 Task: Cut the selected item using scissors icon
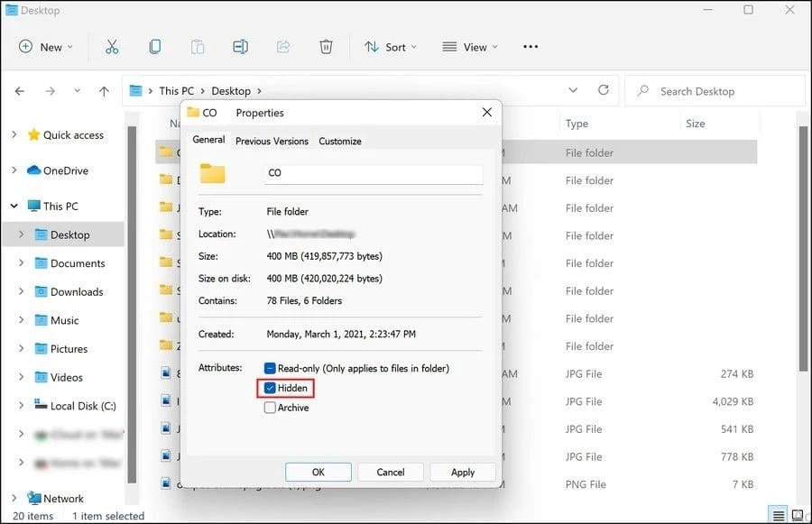[x=112, y=46]
